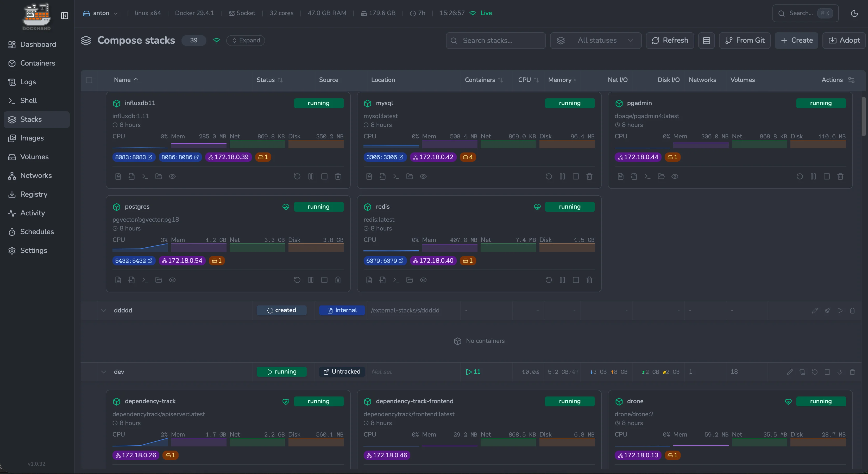
Task: Collapse the dev stack row
Action: [x=103, y=372]
